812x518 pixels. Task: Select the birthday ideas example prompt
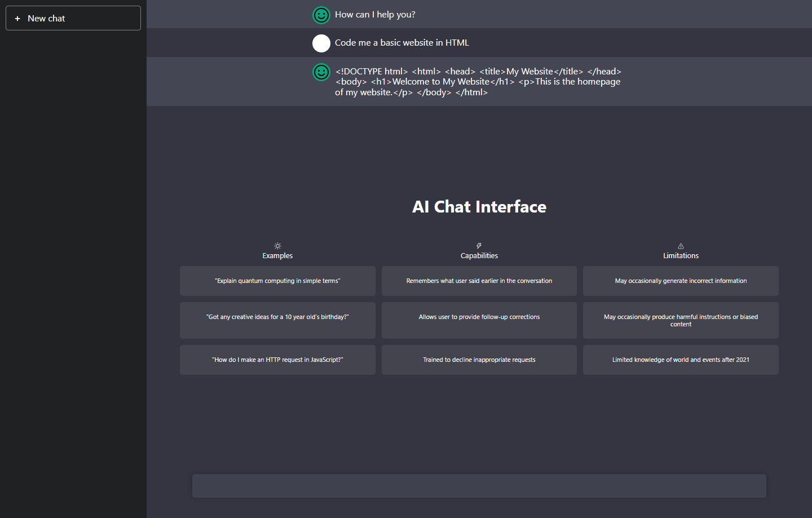tap(277, 320)
